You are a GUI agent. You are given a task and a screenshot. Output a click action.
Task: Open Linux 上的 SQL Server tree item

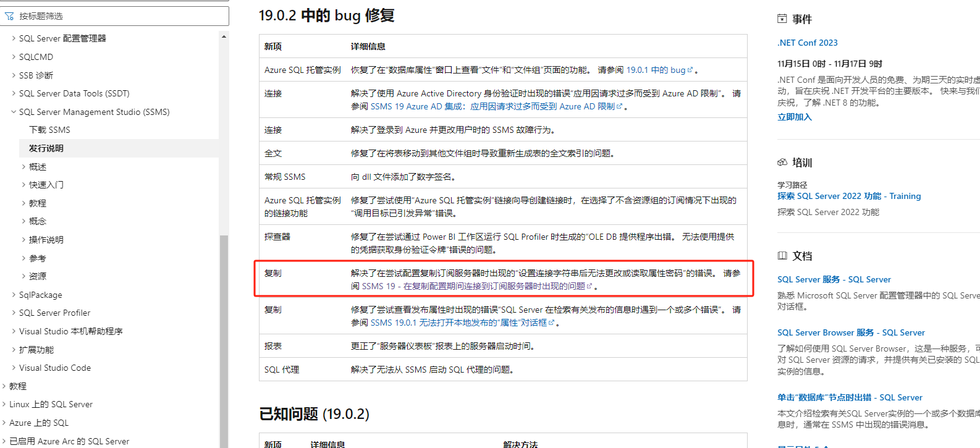click(51, 404)
